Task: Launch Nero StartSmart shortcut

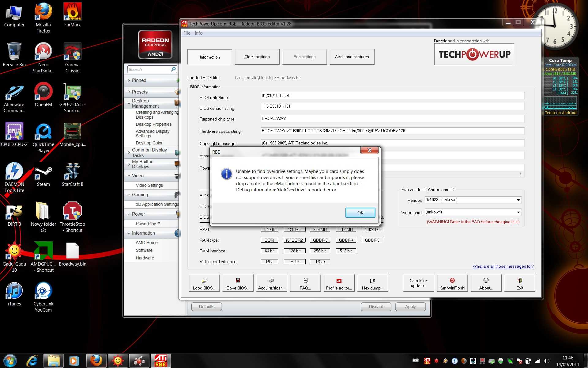Action: 43,58
